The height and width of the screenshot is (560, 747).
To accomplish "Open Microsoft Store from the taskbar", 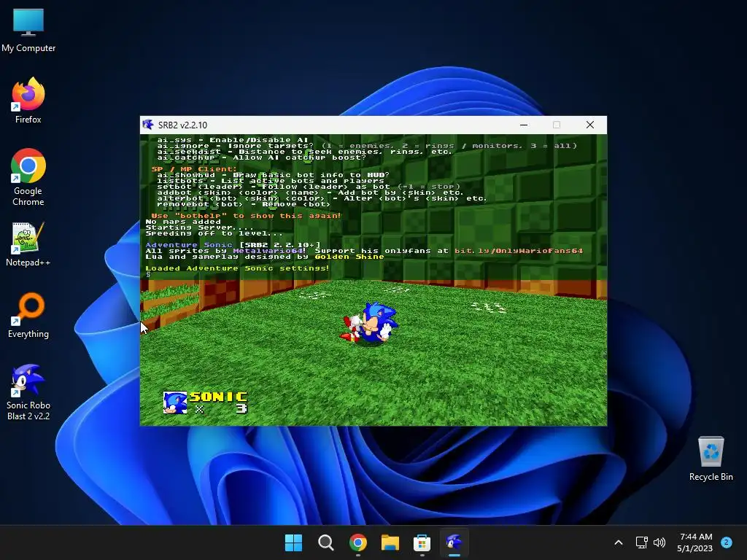I will pos(422,542).
